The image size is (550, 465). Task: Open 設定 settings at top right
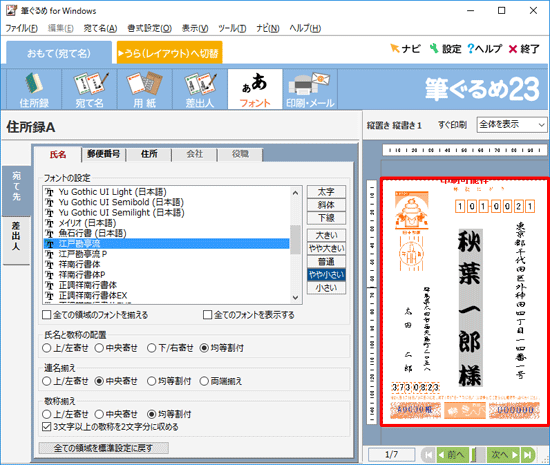pos(445,49)
